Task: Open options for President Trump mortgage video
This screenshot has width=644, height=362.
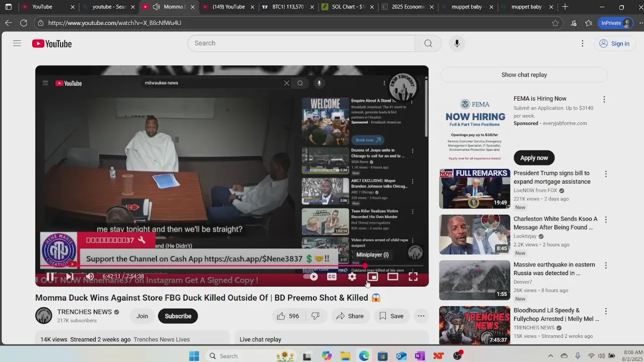Action: 606,174
